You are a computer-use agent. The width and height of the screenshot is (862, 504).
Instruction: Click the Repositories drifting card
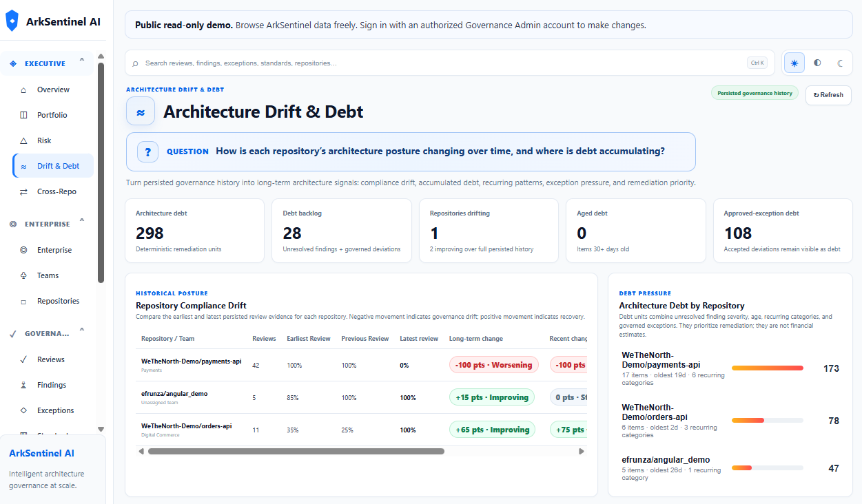(489, 231)
